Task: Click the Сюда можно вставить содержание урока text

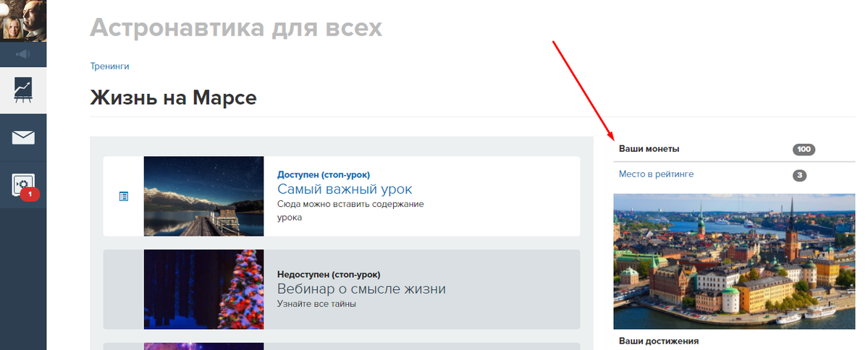Action: click(350, 210)
